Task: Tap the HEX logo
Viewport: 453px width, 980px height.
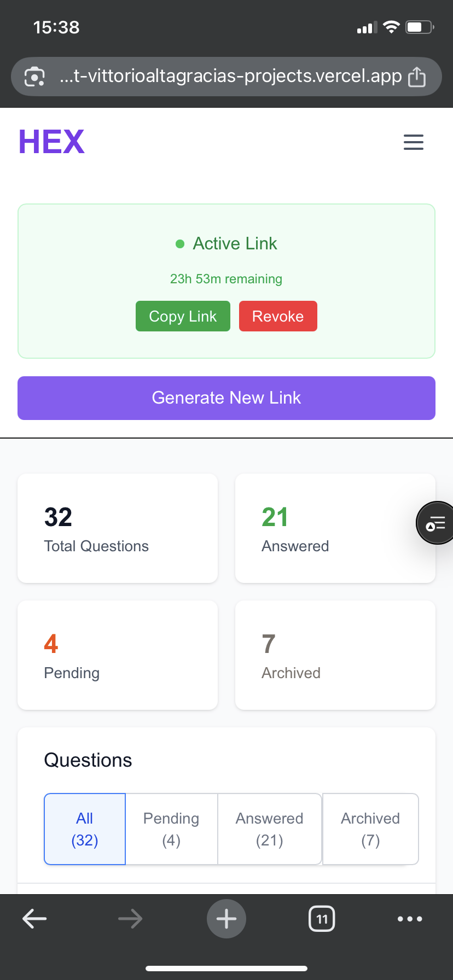Action: [x=51, y=141]
